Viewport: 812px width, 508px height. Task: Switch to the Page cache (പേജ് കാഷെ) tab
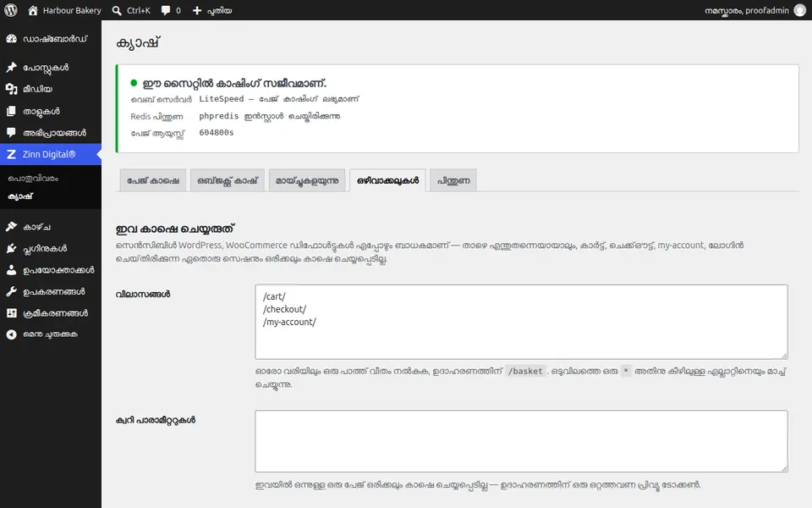(x=153, y=180)
